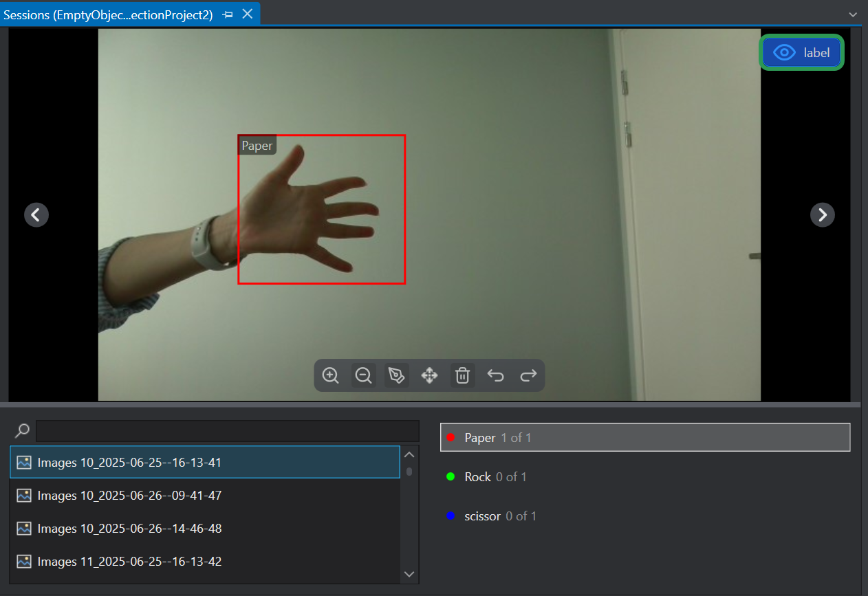
Task: Select the Rock 0 of 1 class row
Action: click(x=645, y=476)
